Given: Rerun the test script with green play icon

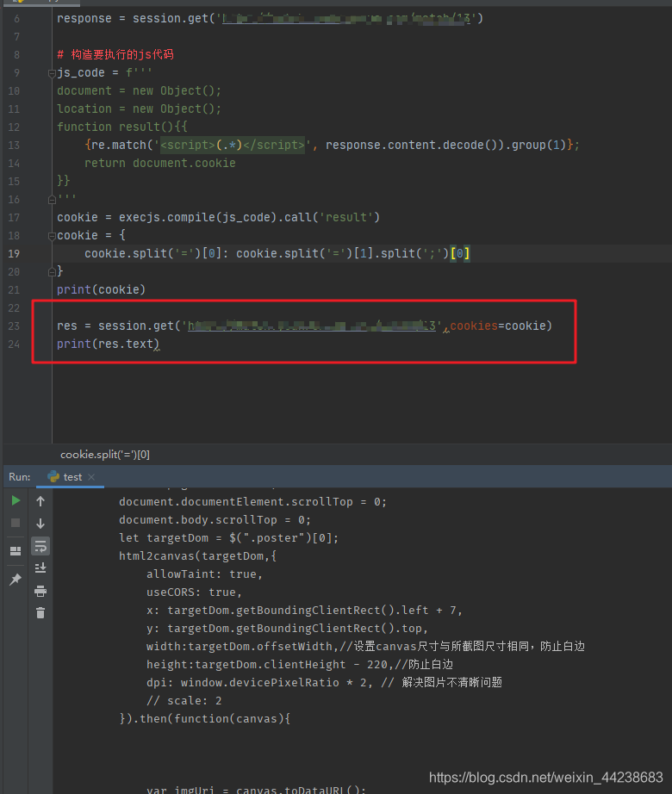Looking at the screenshot, I should point(16,501).
